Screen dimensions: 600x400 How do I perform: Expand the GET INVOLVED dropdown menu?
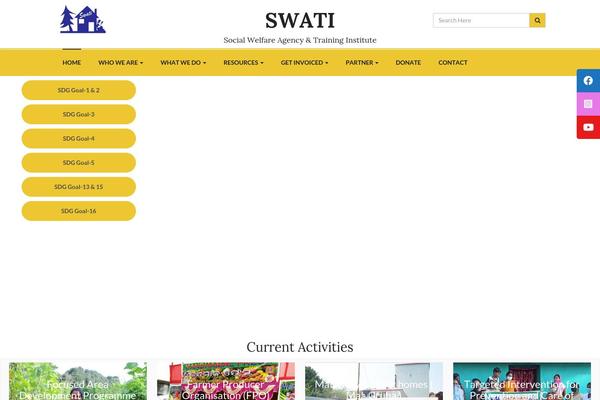[x=304, y=62]
